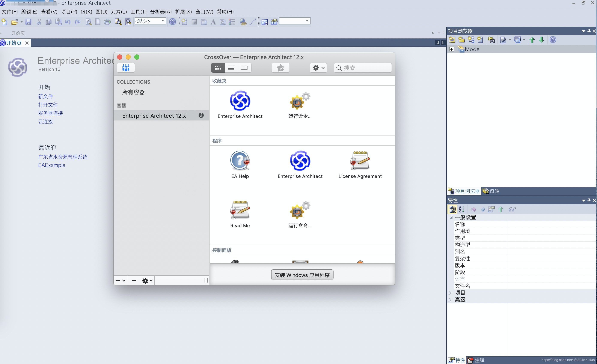This screenshot has height=364, width=597.
Task: Open the Help menu
Action: 225,12
